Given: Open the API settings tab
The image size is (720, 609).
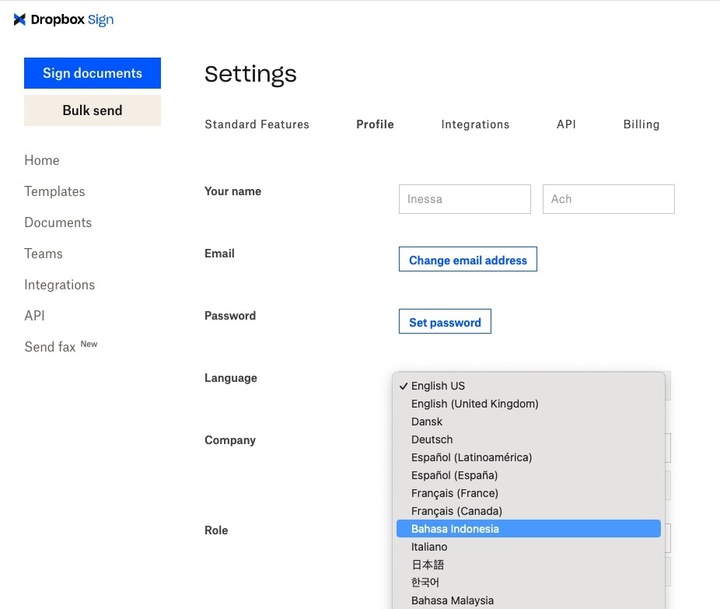Looking at the screenshot, I should coord(566,124).
